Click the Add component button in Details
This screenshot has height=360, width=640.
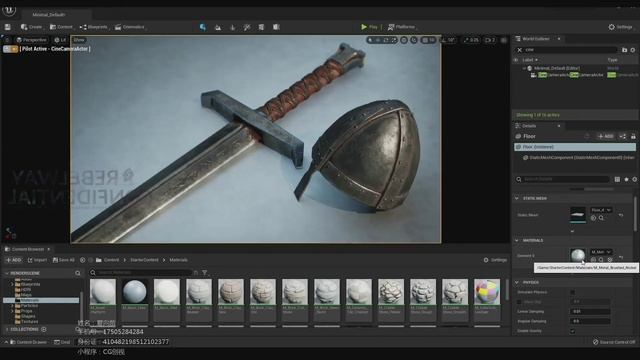click(x=606, y=136)
